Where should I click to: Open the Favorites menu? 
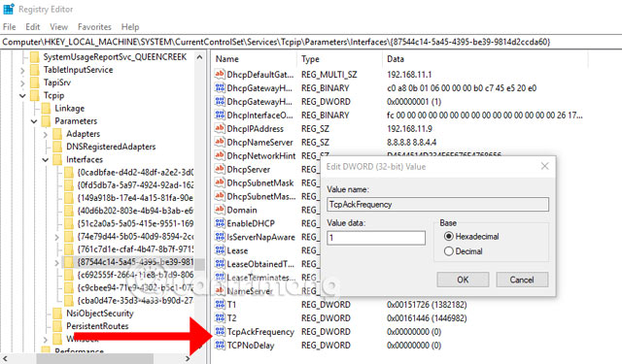(94, 27)
